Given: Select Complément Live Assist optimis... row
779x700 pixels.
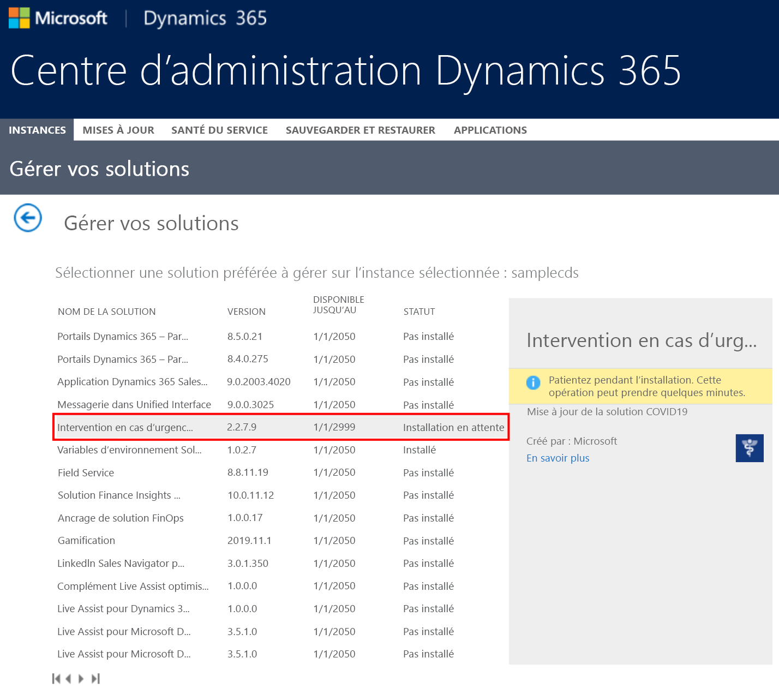Looking at the screenshot, I should pyautogui.click(x=281, y=586).
